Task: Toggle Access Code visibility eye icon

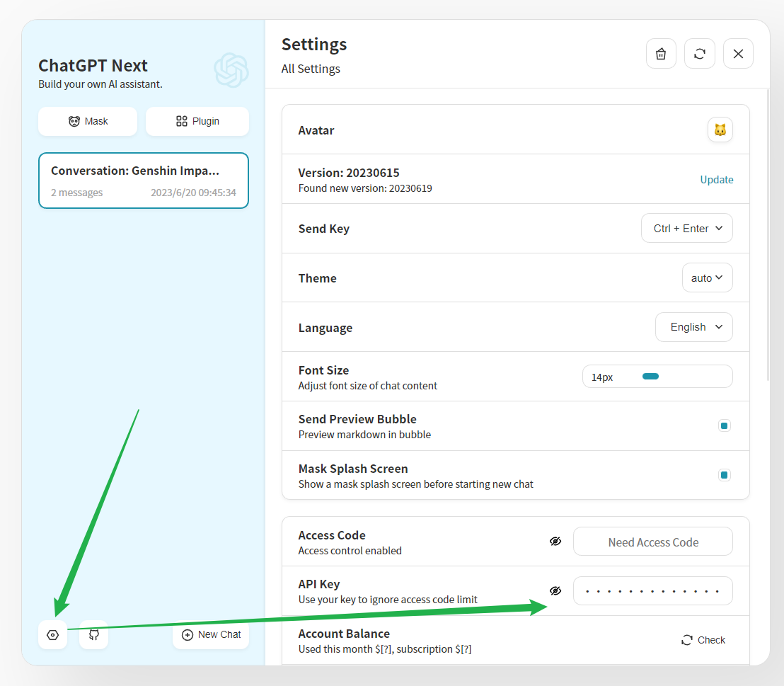Action: [x=555, y=542]
